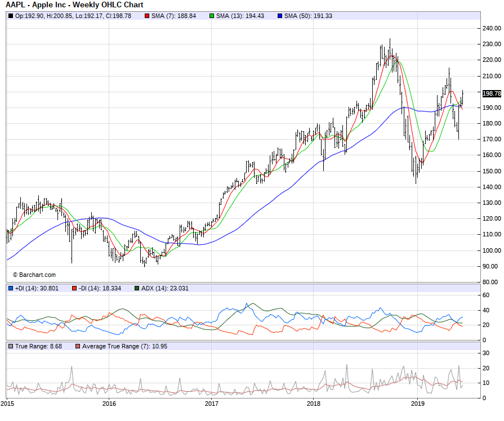Click the dark green ADX (14) swatch

tap(137, 288)
